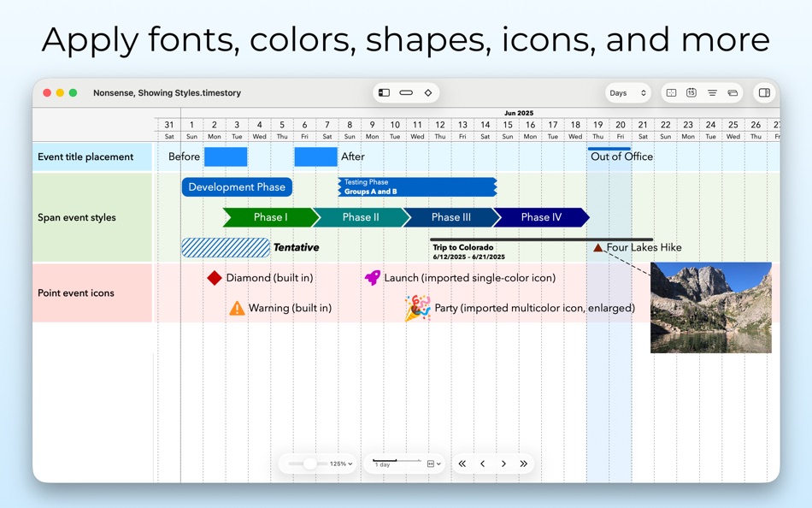This screenshot has width=812, height=508.
Task: Select the Out of Office event
Action: (621, 157)
